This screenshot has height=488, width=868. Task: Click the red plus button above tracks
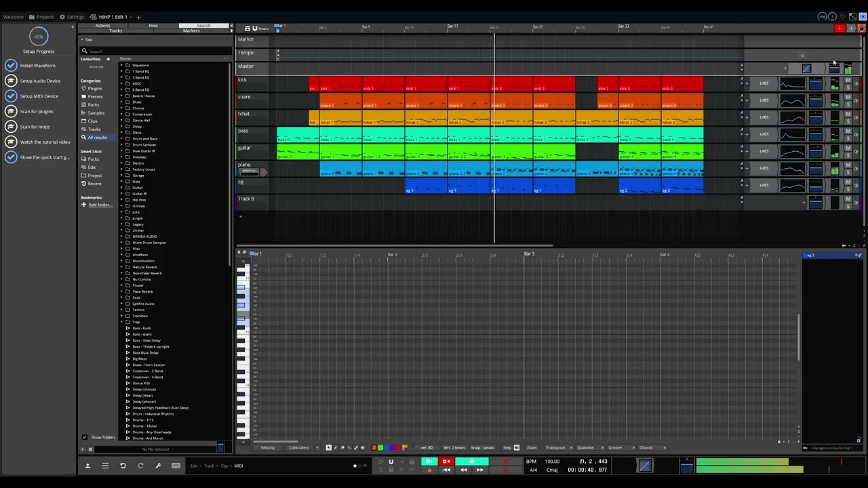point(840,28)
